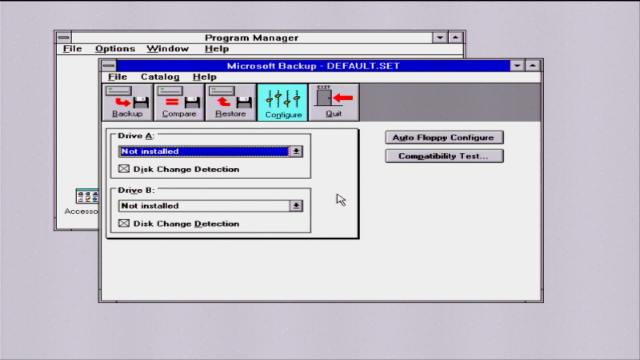Viewport: 640px width, 360px height.
Task: Maximize the Microsoft Backup window
Action: 533,66
